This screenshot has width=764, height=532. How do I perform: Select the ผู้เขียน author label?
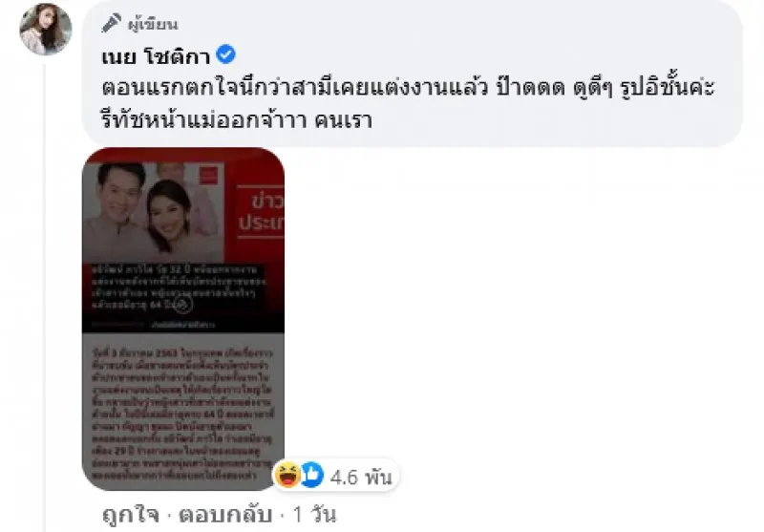click(153, 24)
